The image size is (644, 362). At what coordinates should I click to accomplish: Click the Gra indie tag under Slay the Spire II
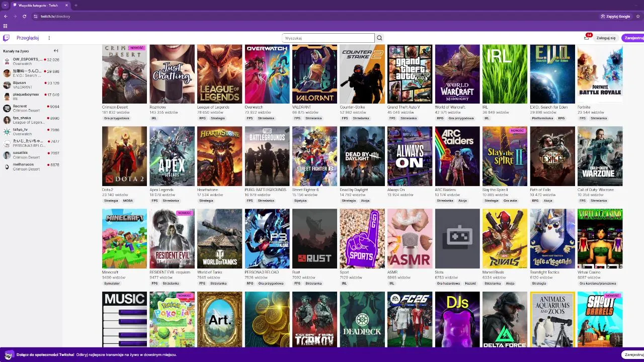point(510,201)
